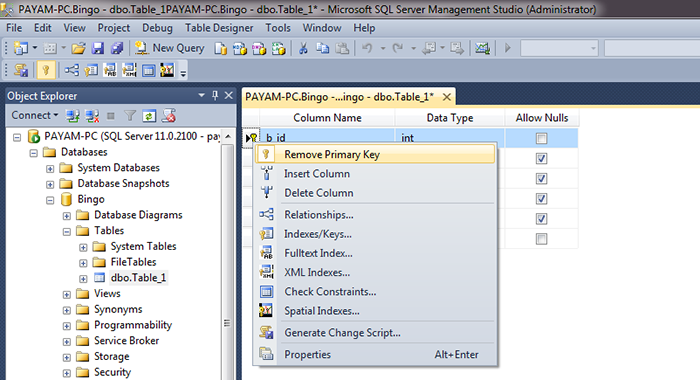Check the last row Allow Nulls checkbox

541,239
